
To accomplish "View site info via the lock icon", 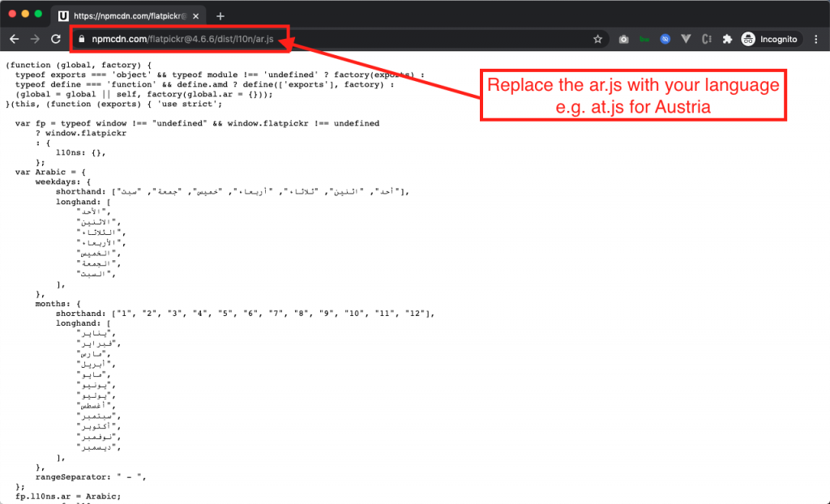I will pos(82,39).
